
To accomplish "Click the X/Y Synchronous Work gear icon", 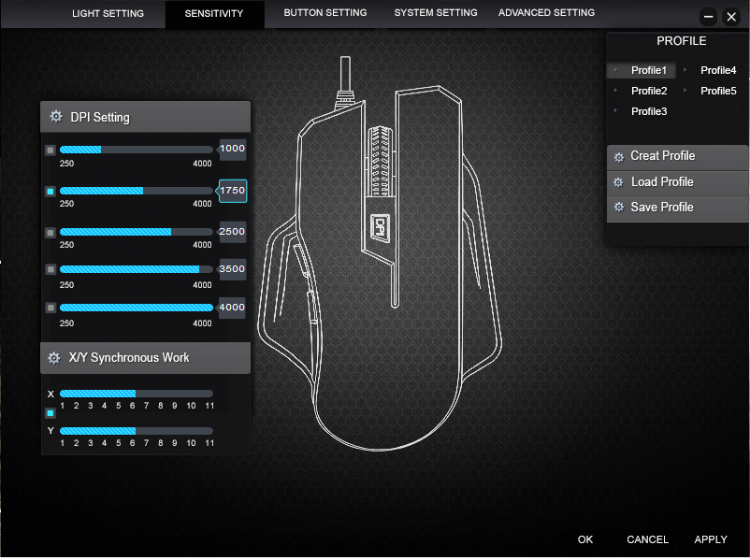I will click(54, 358).
